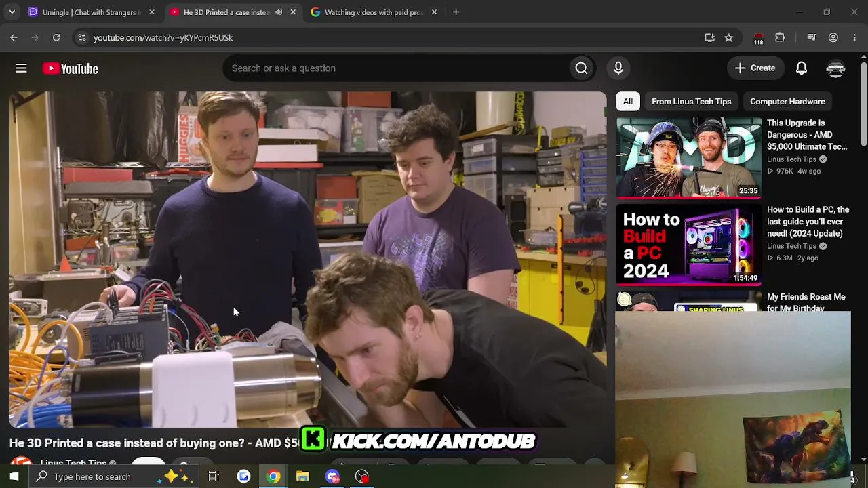
Task: Open Chrome from the taskbar
Action: click(273, 476)
